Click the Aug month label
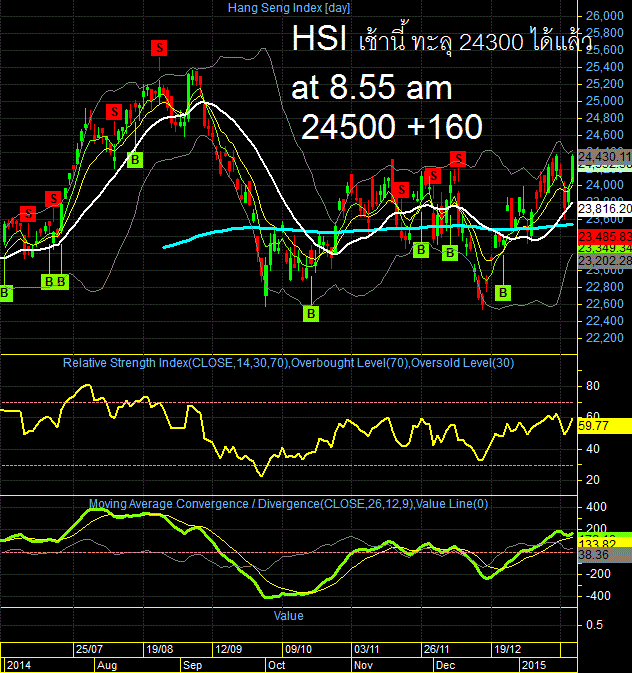This screenshot has height=673, width=632. point(107,665)
